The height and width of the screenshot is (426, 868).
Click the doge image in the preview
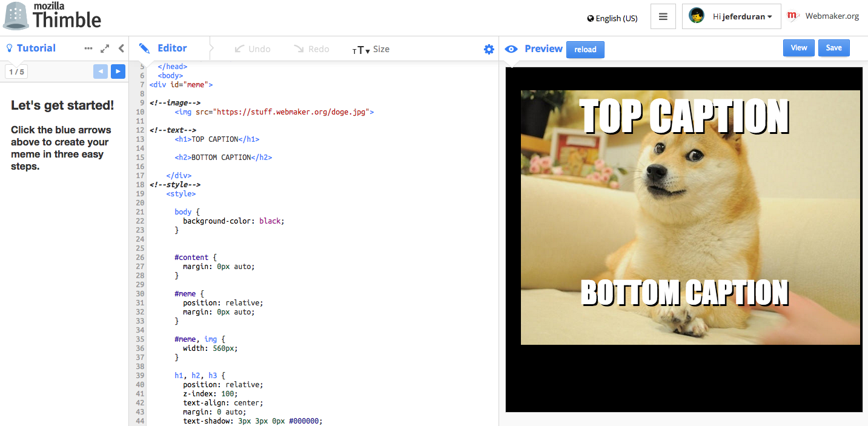tap(690, 218)
